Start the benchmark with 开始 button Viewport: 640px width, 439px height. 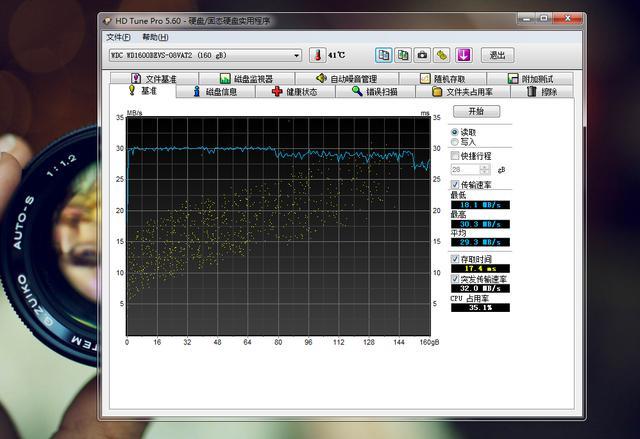(x=476, y=111)
